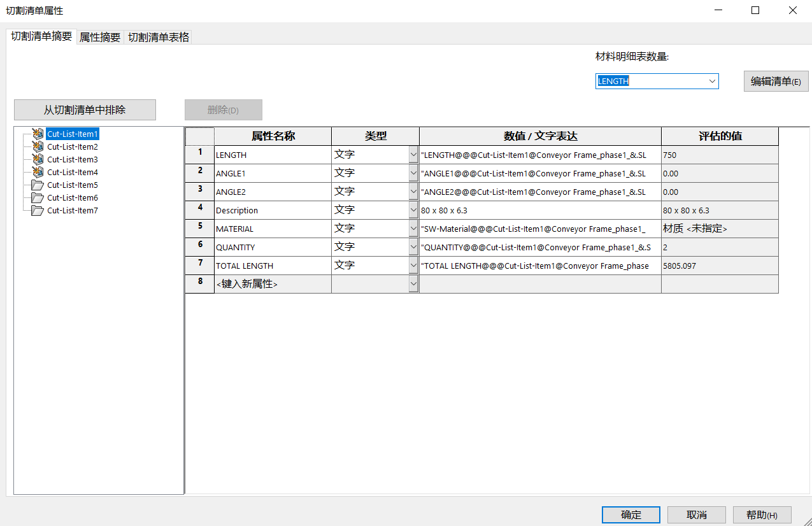Open the 类型 dropdown for the MATERIAL row
The height and width of the screenshot is (526, 812).
pos(414,228)
